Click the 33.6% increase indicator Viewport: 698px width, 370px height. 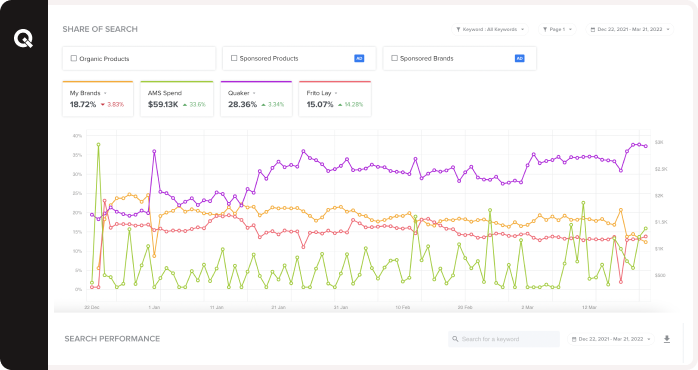[194, 105]
